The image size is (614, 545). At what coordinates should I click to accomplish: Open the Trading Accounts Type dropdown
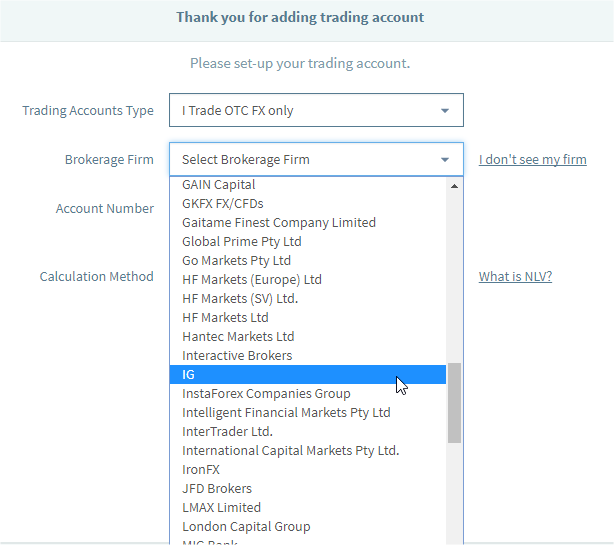pyautogui.click(x=316, y=110)
